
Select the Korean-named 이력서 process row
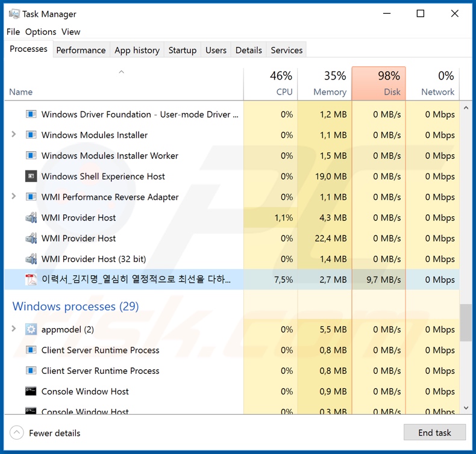point(232,279)
